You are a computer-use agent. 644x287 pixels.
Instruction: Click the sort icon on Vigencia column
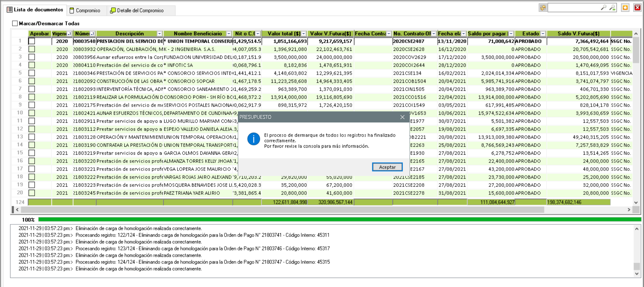click(x=69, y=34)
